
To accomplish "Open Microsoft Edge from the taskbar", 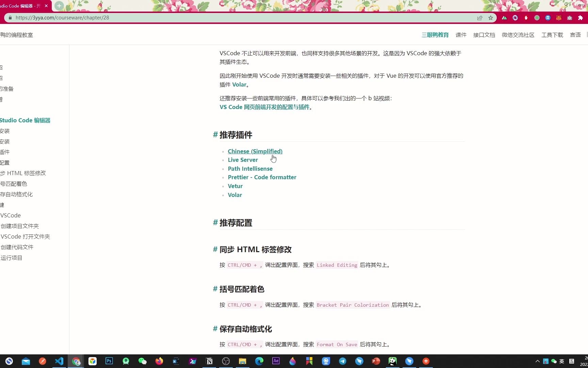I will coord(259,361).
